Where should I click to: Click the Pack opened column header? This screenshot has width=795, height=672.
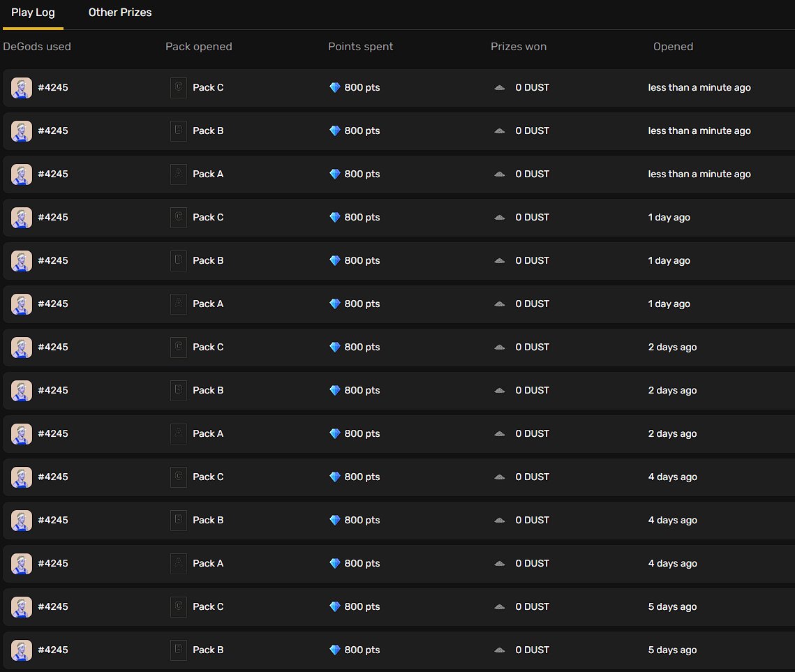(199, 47)
